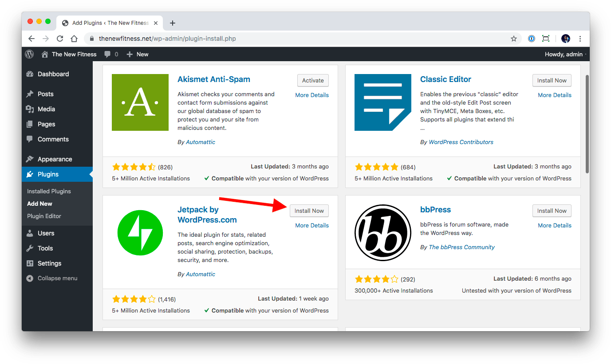Open the Dashboard menu item

(57, 74)
